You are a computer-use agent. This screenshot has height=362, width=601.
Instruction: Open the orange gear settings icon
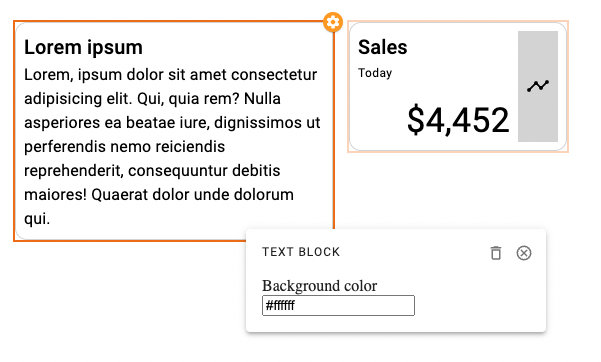[x=333, y=22]
